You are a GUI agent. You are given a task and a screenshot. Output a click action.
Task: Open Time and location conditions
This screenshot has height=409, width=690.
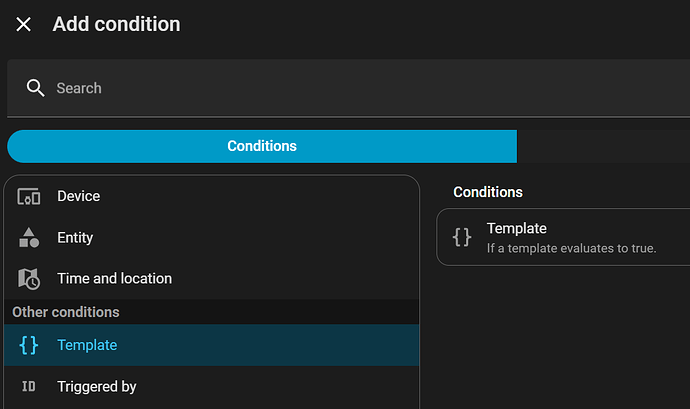pyautogui.click(x=114, y=279)
